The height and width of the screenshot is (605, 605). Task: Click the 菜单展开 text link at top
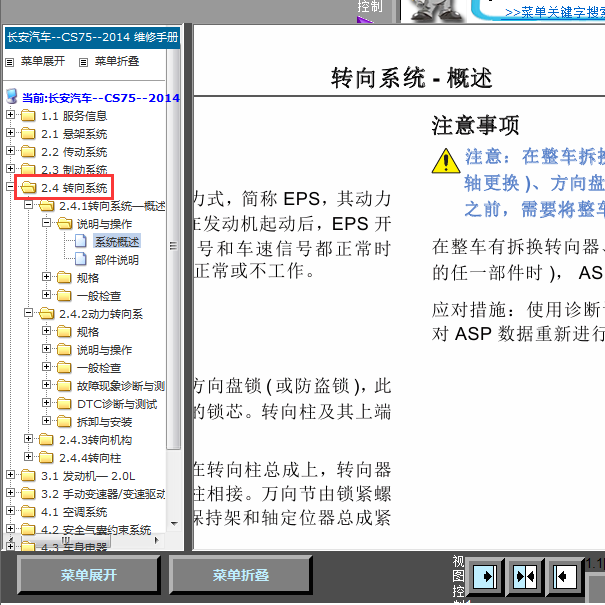(x=43, y=61)
